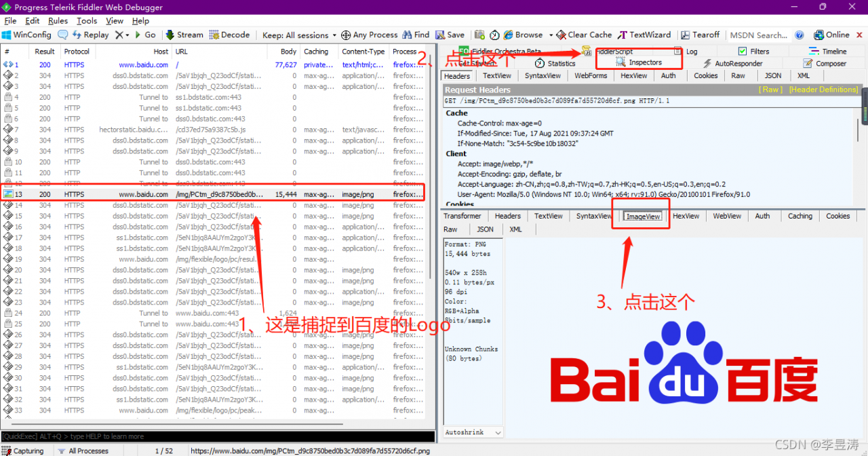This screenshot has width=868, height=456.
Task: Open the Composer tab
Action: pyautogui.click(x=824, y=63)
